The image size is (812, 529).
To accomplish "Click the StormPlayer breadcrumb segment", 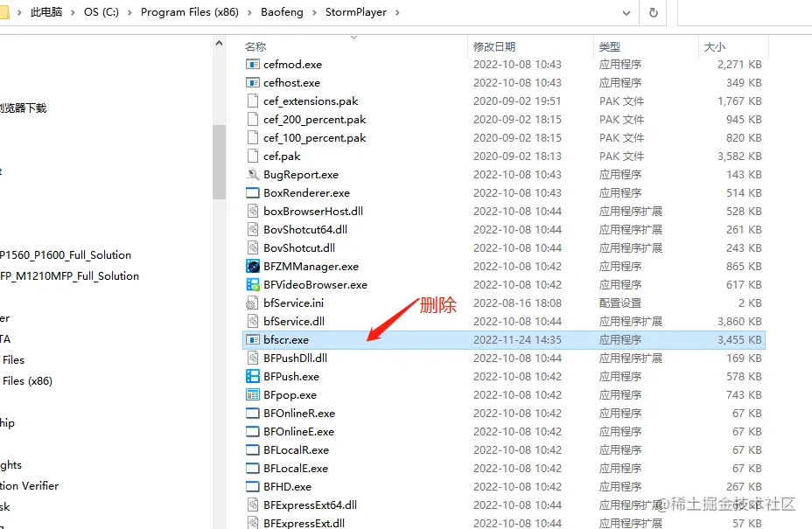I will click(356, 12).
